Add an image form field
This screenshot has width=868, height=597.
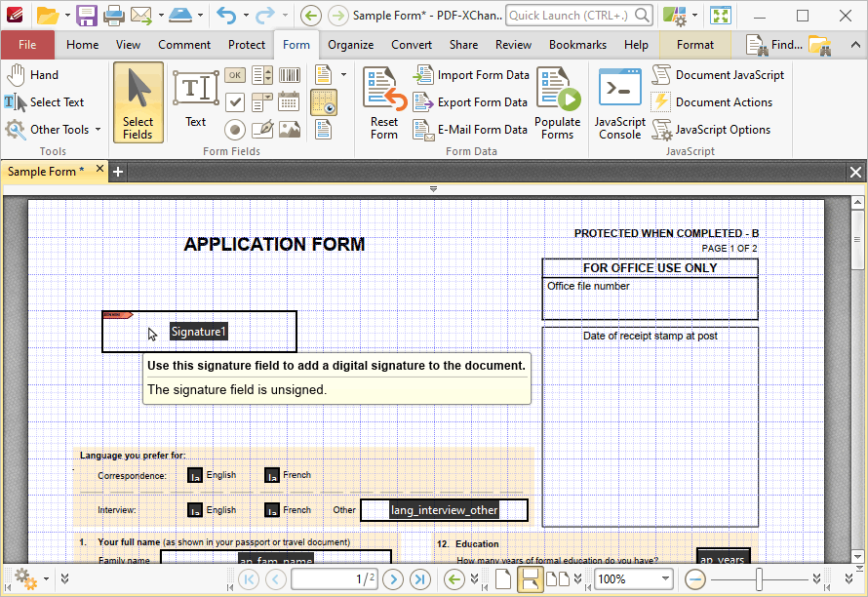click(290, 130)
